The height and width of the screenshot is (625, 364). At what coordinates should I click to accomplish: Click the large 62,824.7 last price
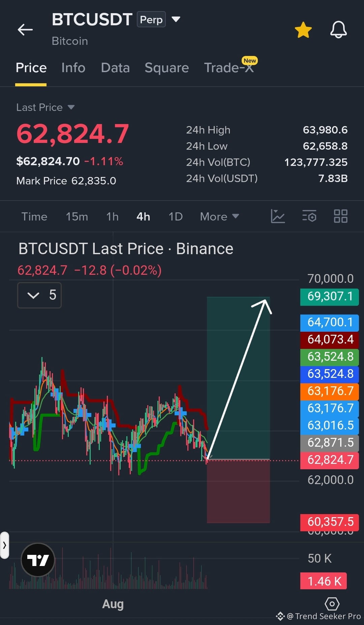72,134
